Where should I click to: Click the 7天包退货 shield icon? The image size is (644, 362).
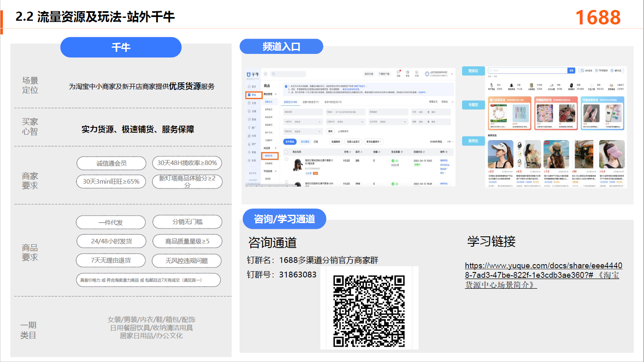point(596,70)
